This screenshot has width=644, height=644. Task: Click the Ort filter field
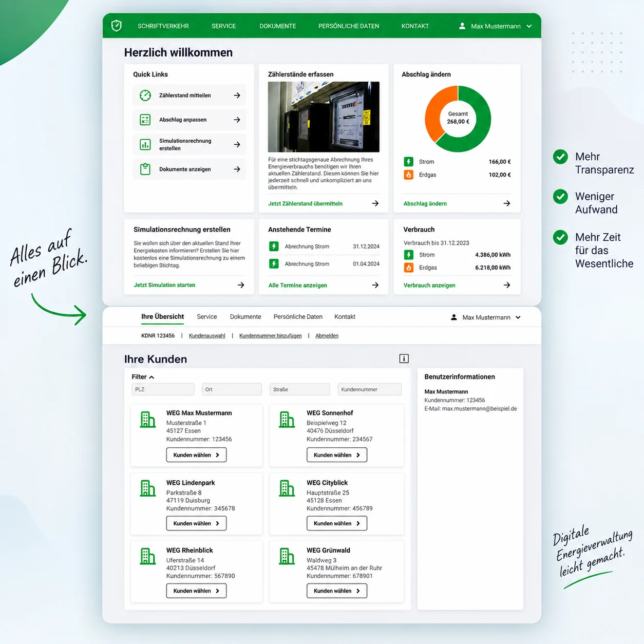[232, 389]
